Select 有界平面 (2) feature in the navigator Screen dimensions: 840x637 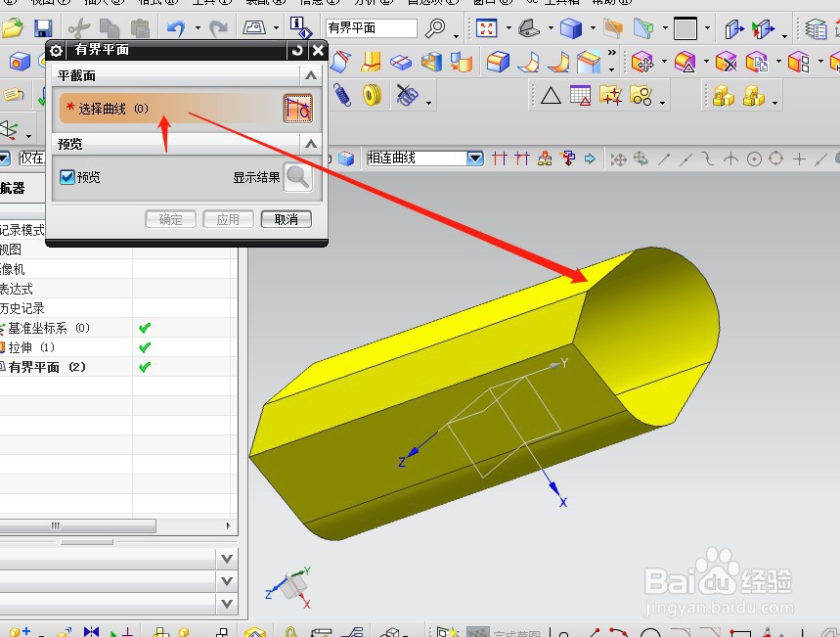tap(47, 367)
